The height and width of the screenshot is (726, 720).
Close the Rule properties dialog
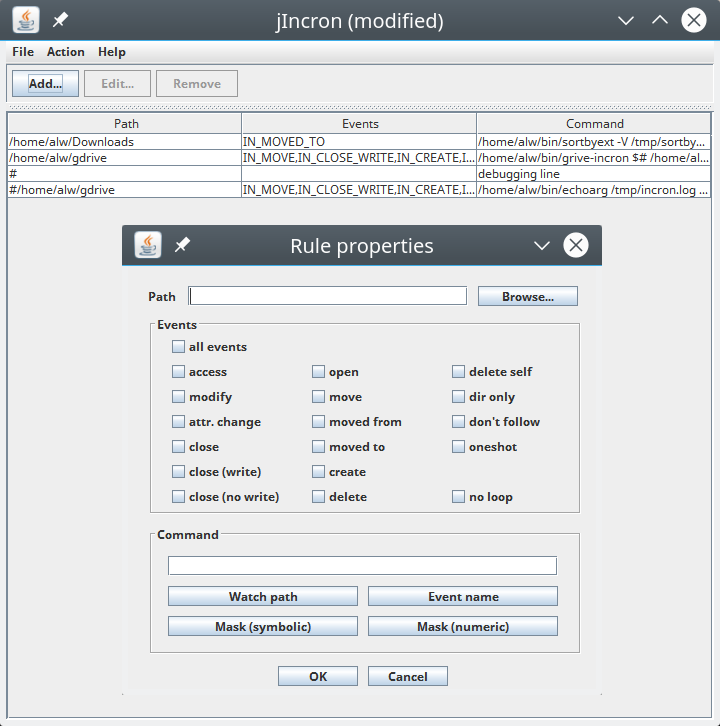pyautogui.click(x=575, y=245)
